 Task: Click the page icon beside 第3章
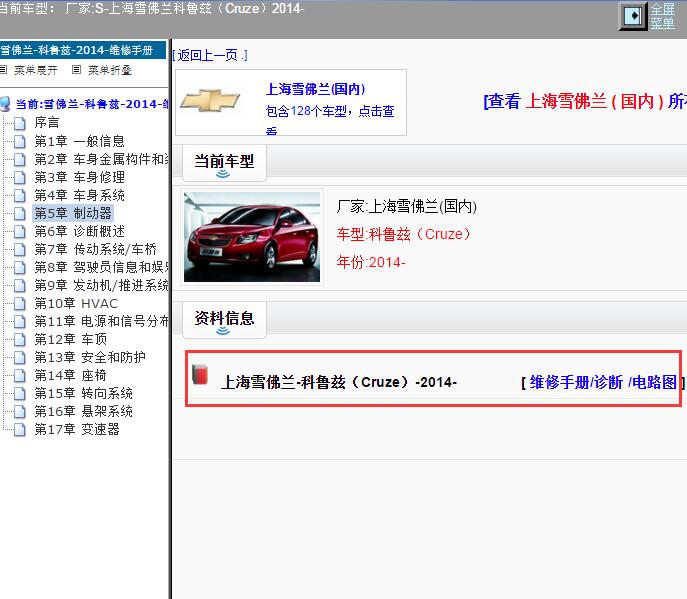(x=19, y=177)
